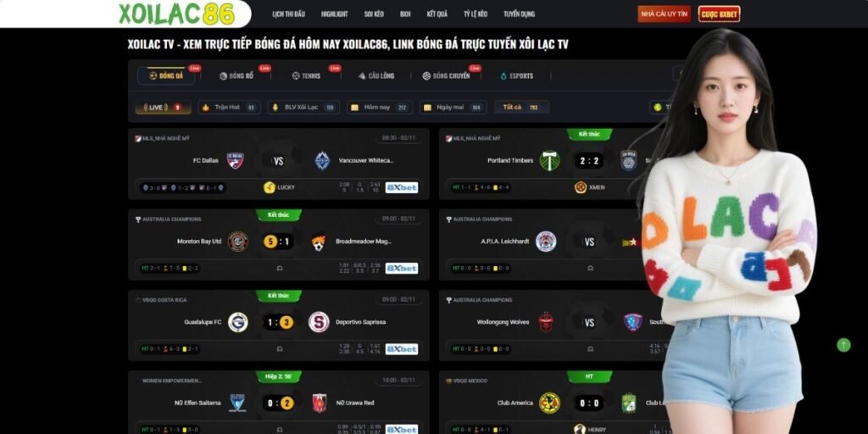Toggle the LIVE matches filter
Viewport: 868px width, 434px height.
(163, 108)
